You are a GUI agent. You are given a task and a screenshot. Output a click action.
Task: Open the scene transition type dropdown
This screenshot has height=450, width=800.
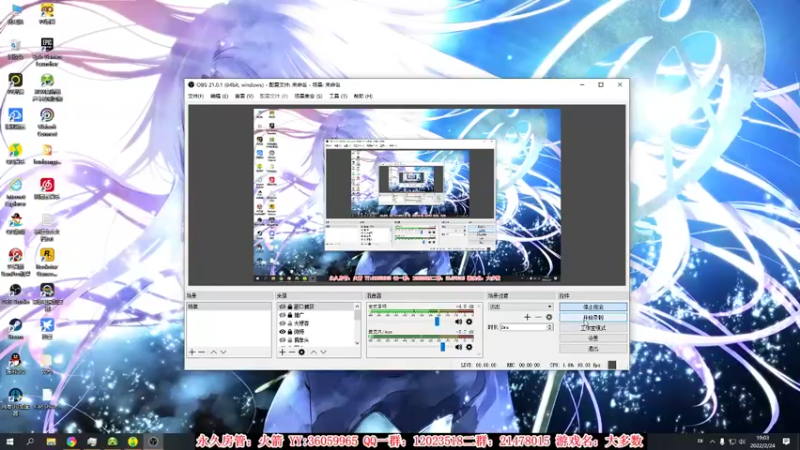pos(520,307)
